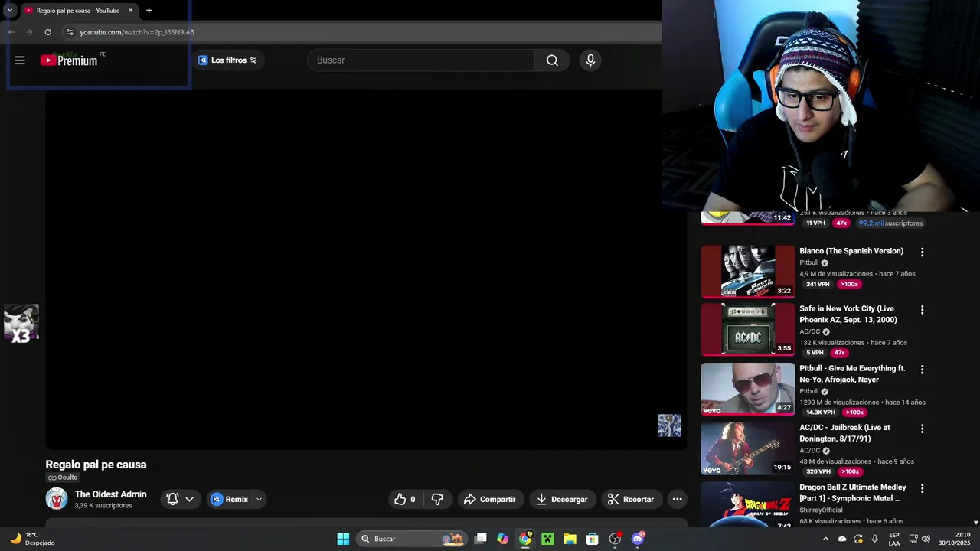Close the Regalo pal pe causa tab
Screen dimensions: 980x551
pyautogui.click(x=130, y=11)
